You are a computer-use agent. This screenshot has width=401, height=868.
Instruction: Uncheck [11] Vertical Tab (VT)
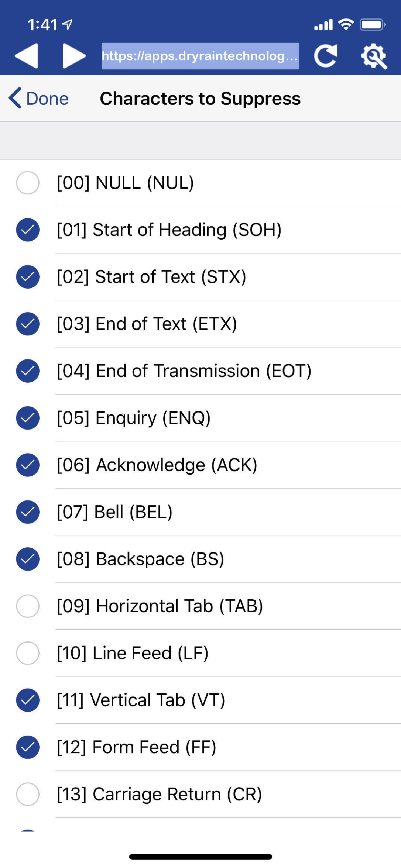pos(28,700)
